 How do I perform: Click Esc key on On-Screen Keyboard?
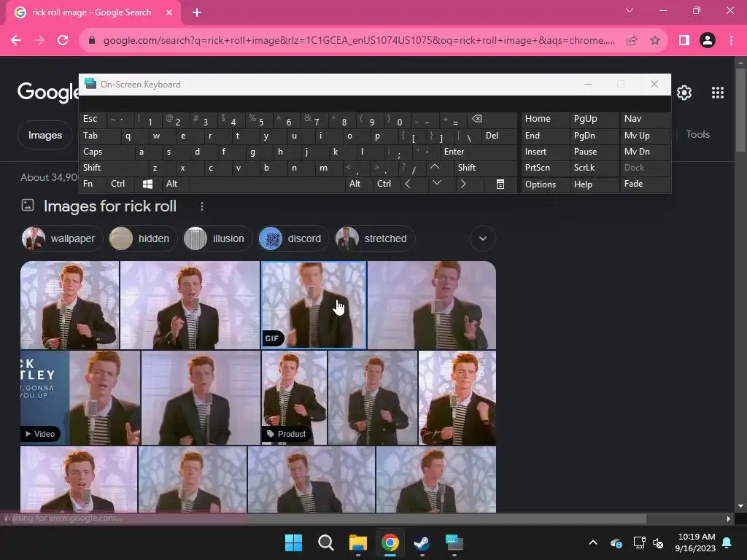(x=93, y=119)
